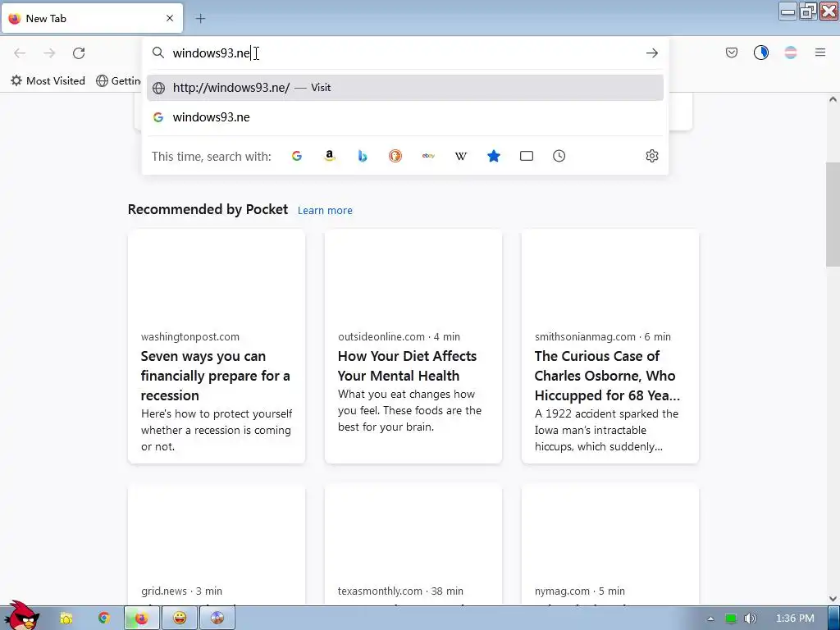This screenshot has width=840, height=630.
Task: Visit http://windows93.ne/ suggestion
Action: [405, 88]
